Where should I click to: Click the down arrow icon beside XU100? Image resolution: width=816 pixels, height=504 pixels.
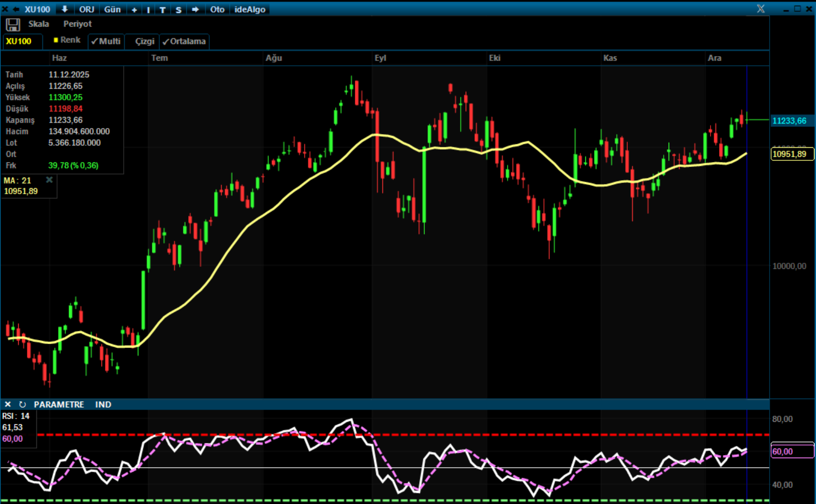[65, 9]
